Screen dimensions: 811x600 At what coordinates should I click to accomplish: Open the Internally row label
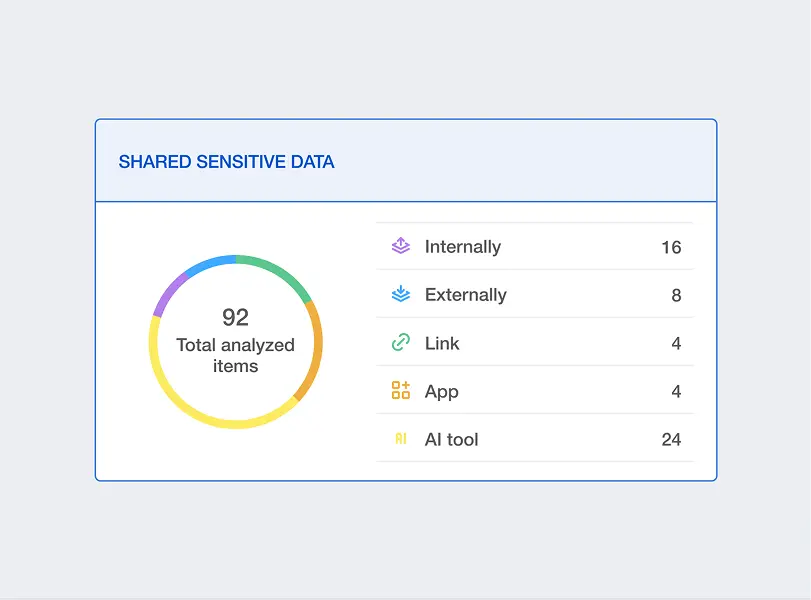[463, 247]
